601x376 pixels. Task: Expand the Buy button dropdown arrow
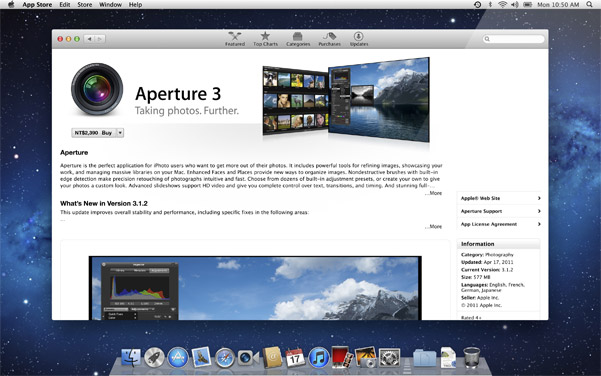pyautogui.click(x=120, y=133)
